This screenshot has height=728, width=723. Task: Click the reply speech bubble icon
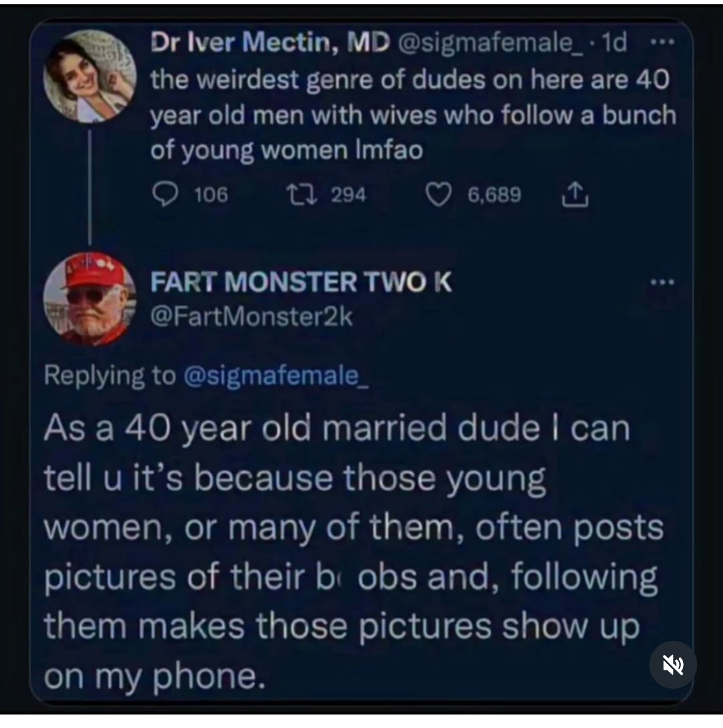coord(164,195)
